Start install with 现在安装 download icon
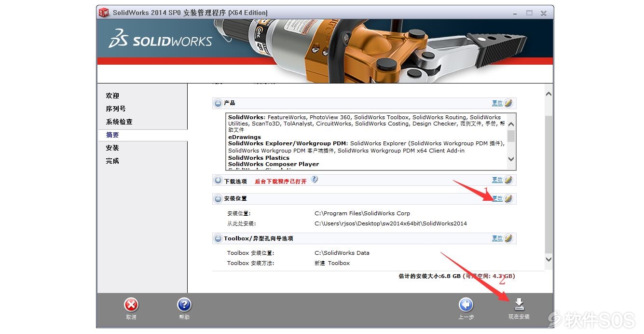644x334 pixels. [519, 304]
